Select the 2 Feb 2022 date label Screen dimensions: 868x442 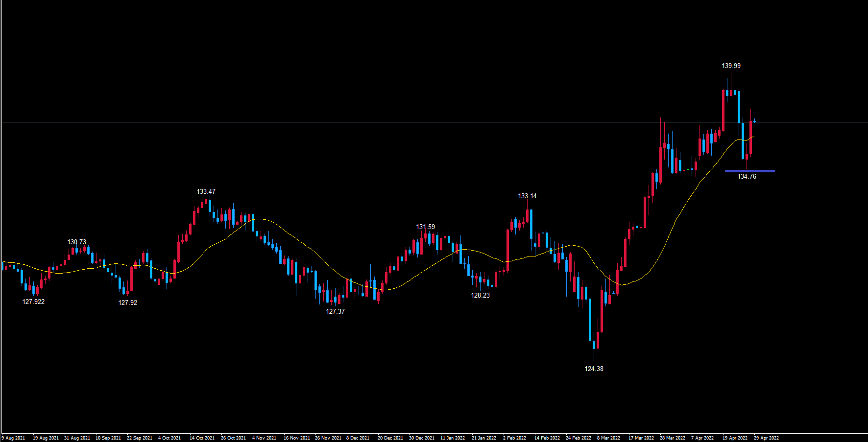click(514, 438)
